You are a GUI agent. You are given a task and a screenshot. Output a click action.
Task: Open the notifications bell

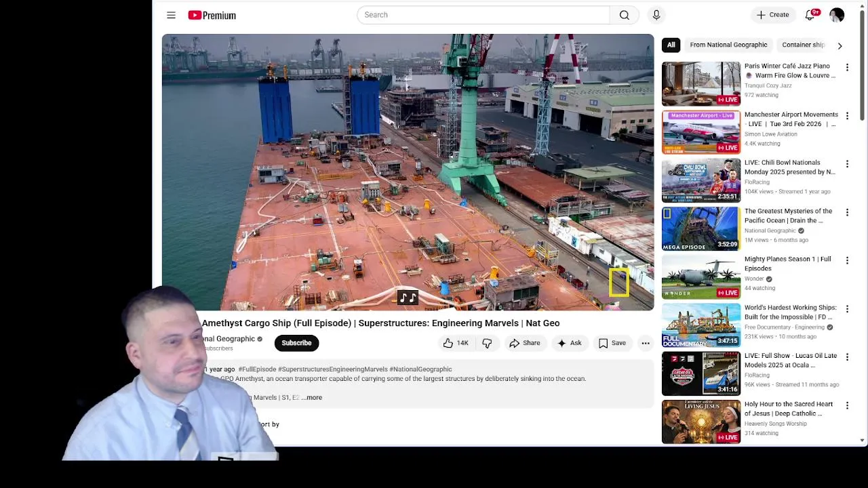click(810, 15)
